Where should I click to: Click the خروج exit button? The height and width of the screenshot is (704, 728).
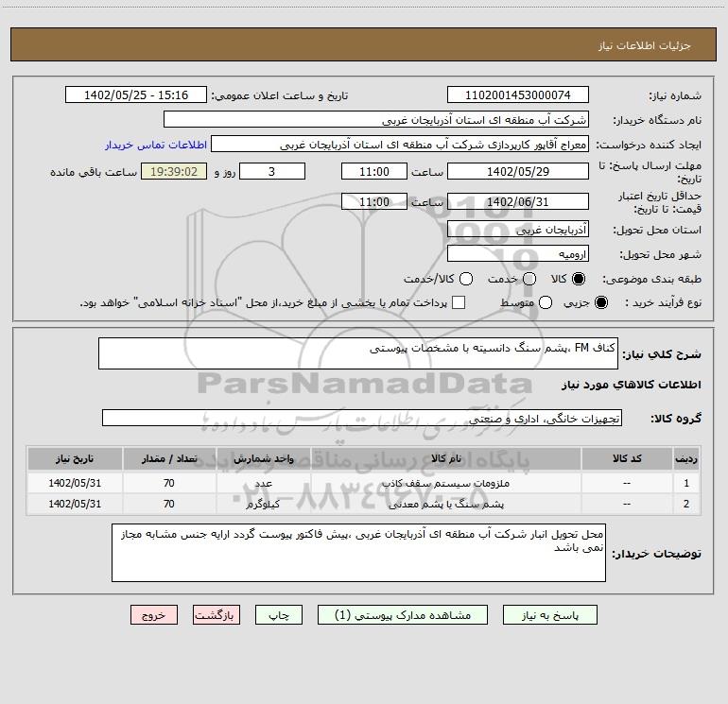coord(154,615)
